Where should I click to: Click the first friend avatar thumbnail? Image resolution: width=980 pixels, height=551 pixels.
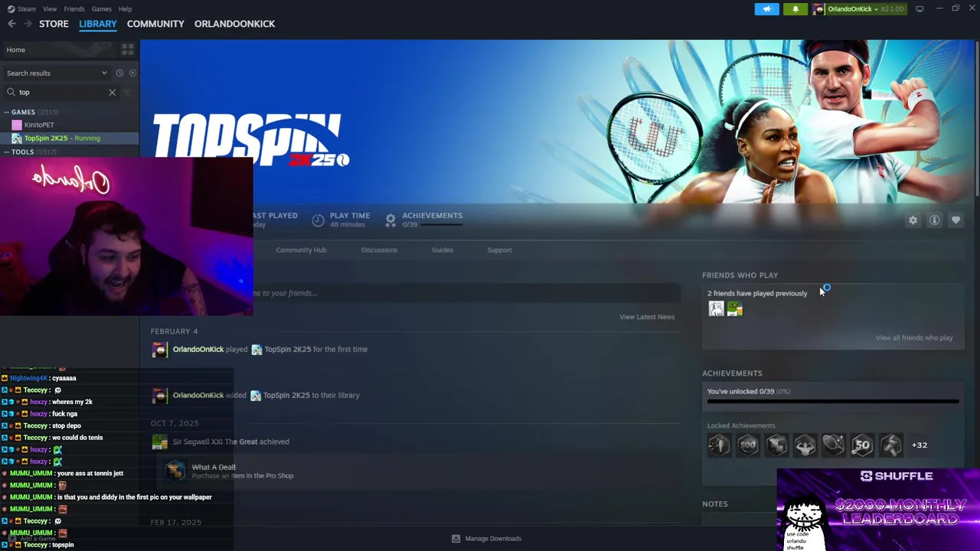coord(716,308)
